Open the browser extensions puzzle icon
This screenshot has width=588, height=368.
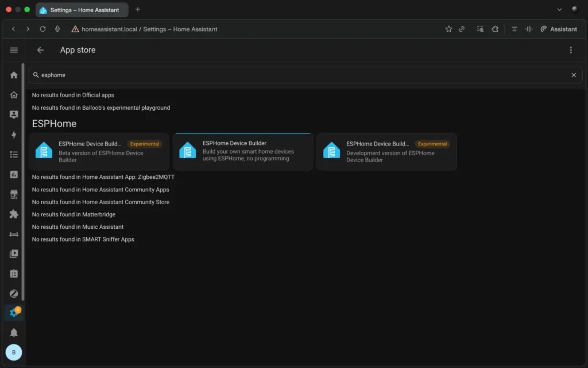(495, 29)
